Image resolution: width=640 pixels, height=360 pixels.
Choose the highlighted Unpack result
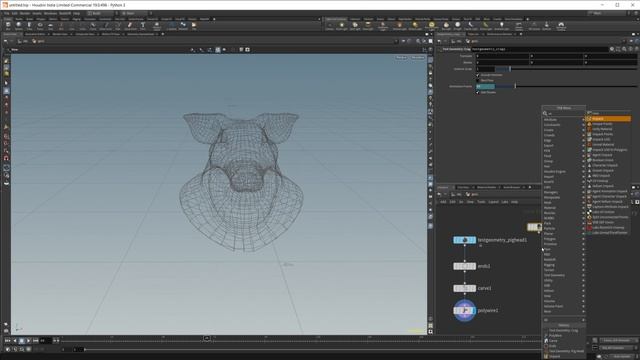point(609,119)
